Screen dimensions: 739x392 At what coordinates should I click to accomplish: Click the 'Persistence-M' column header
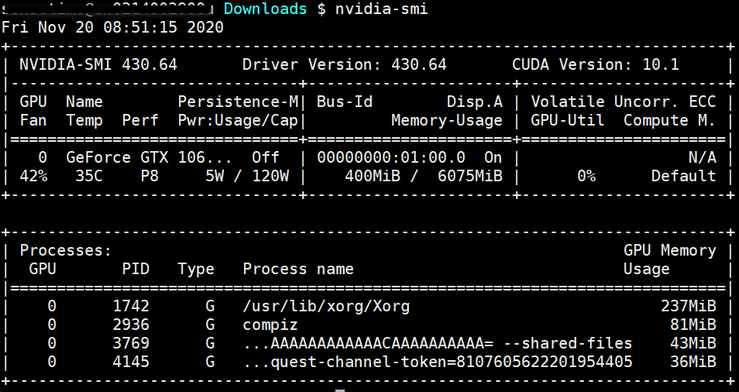pyautogui.click(x=238, y=101)
